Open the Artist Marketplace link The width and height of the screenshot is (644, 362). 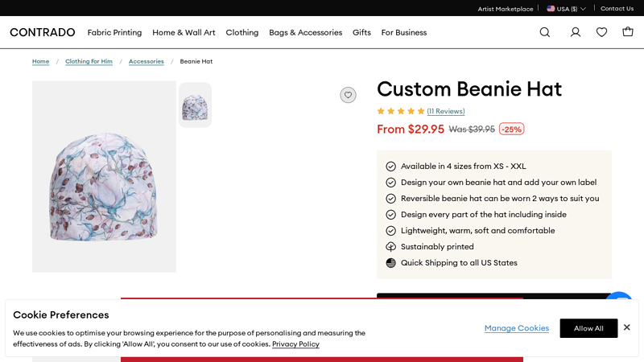pos(505,9)
